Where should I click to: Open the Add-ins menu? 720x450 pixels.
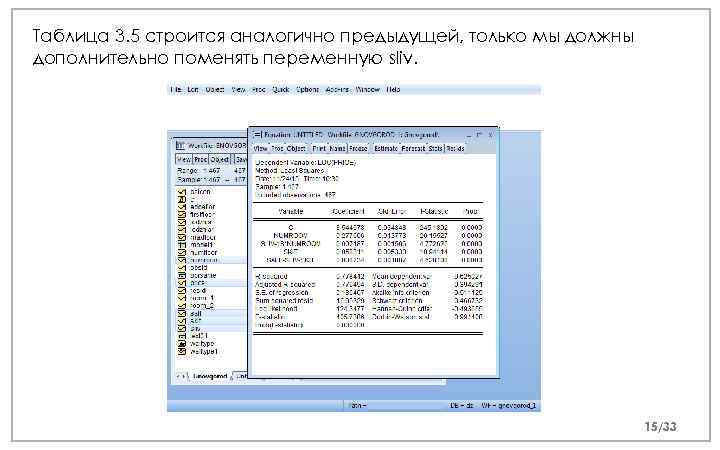pyautogui.click(x=337, y=90)
